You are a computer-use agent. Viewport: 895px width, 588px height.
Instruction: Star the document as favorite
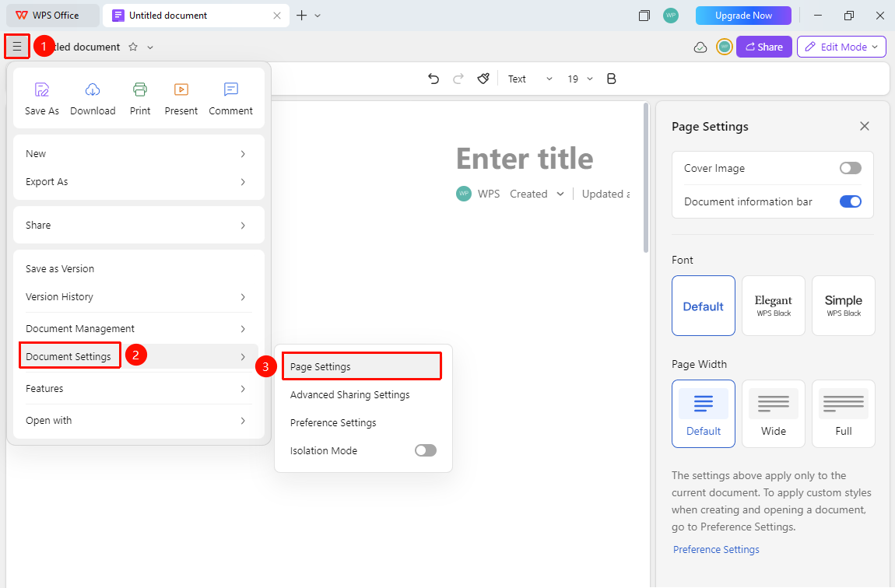[x=133, y=47]
